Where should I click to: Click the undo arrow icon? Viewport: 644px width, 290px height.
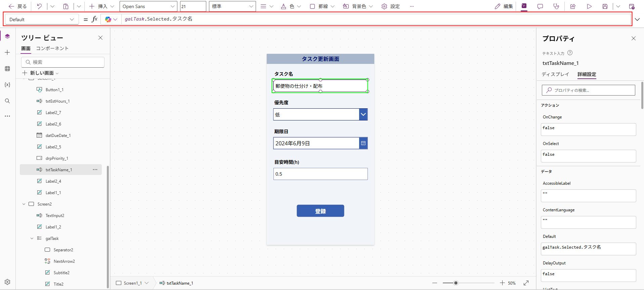[39, 6]
